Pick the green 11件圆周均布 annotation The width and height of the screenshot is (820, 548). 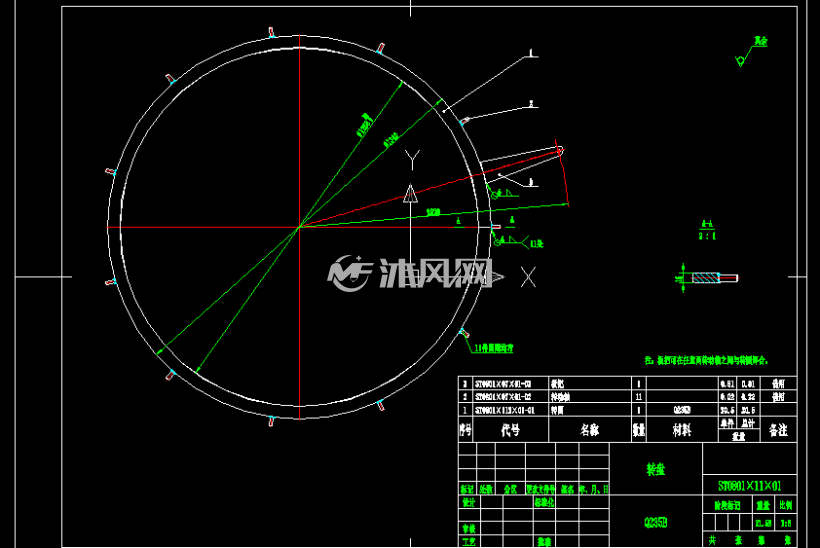[494, 348]
